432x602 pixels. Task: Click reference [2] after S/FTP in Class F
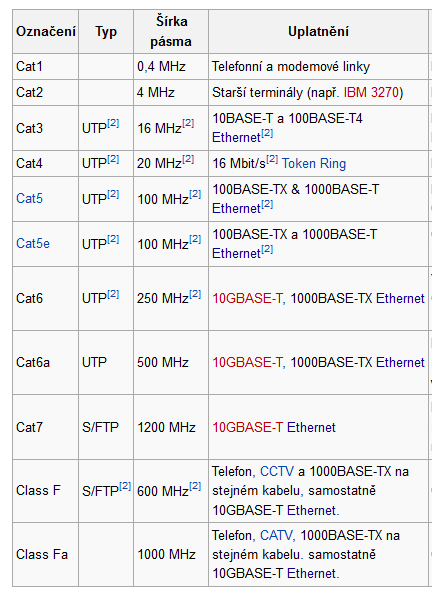[125, 486]
